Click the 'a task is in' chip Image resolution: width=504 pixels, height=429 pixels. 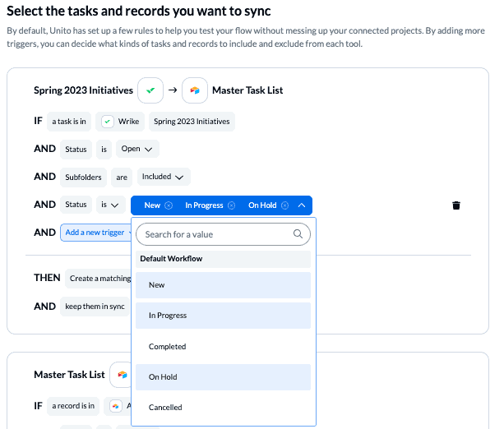coord(69,122)
